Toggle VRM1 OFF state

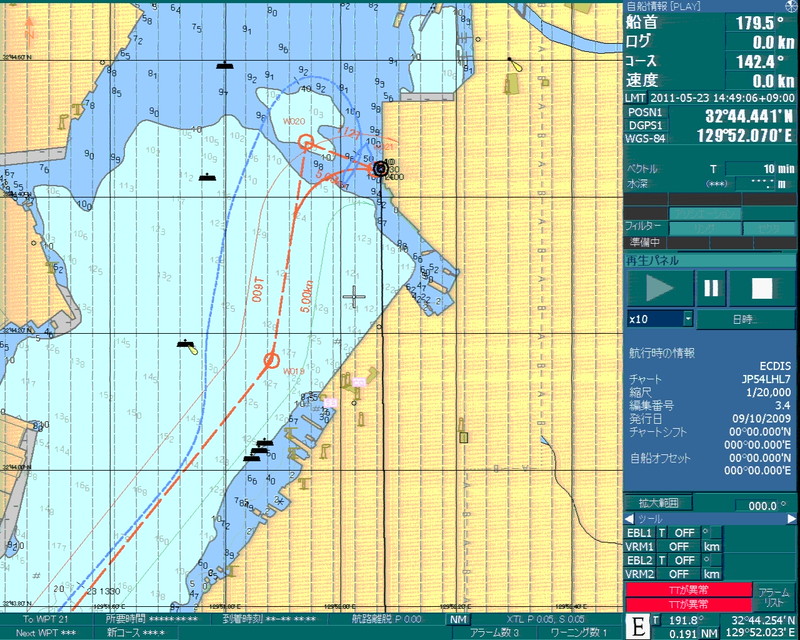click(x=680, y=547)
